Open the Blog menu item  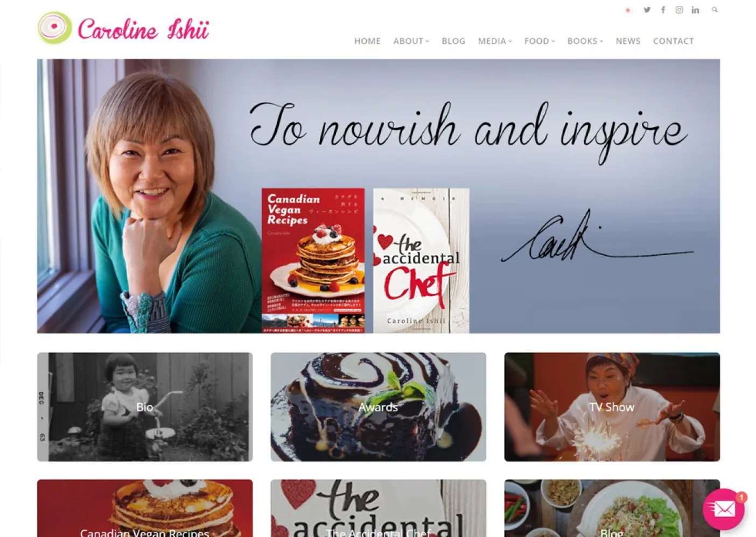pyautogui.click(x=453, y=41)
